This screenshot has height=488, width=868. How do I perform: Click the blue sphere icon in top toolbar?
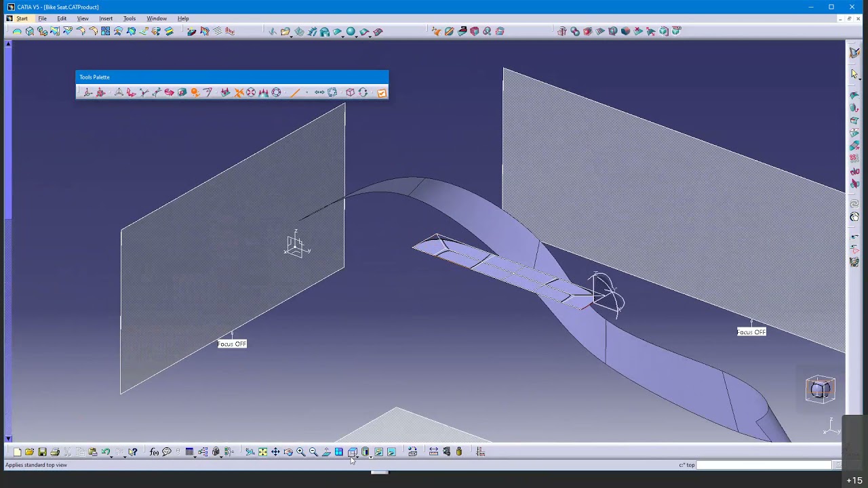coord(351,31)
